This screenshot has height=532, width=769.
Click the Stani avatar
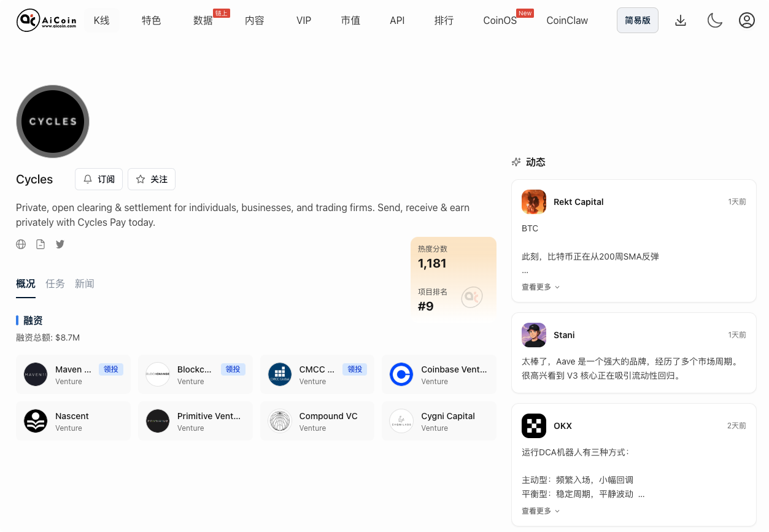(x=534, y=335)
